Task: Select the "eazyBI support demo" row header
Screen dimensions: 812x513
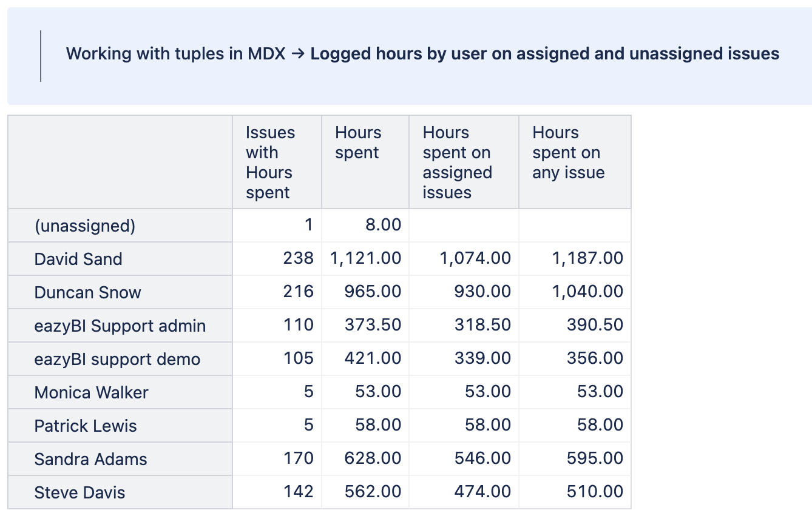Action: (x=117, y=360)
